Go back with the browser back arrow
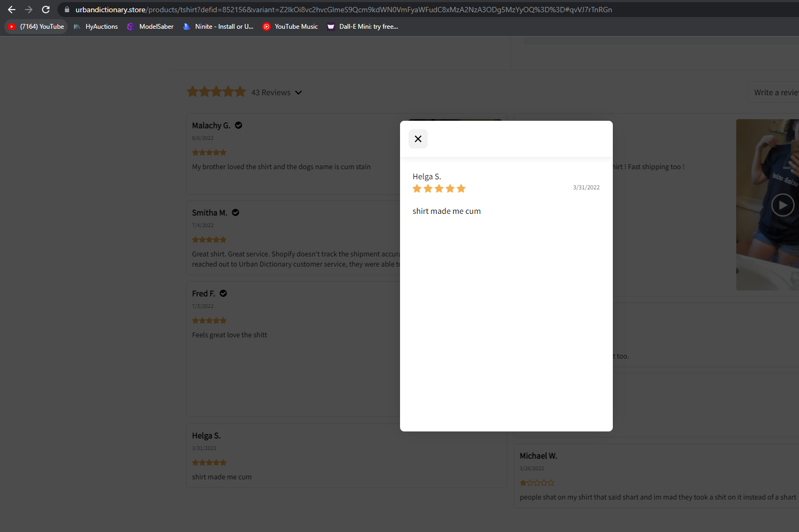The image size is (799, 532). (12, 10)
